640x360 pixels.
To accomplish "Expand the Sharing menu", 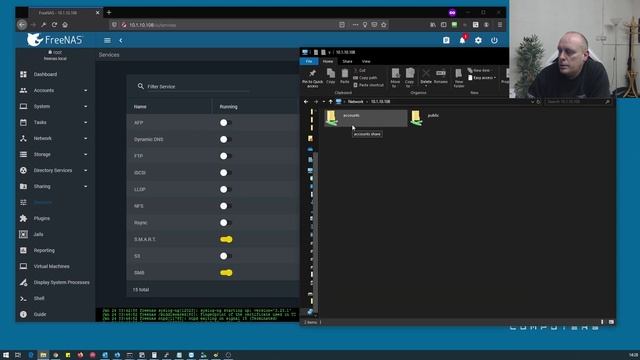I will (x=55, y=186).
